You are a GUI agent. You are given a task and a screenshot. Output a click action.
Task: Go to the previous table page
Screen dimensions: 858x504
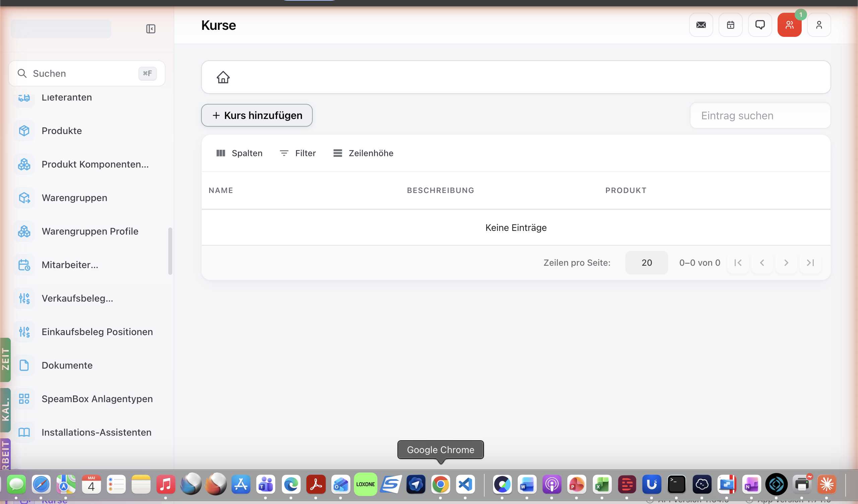tap(762, 263)
